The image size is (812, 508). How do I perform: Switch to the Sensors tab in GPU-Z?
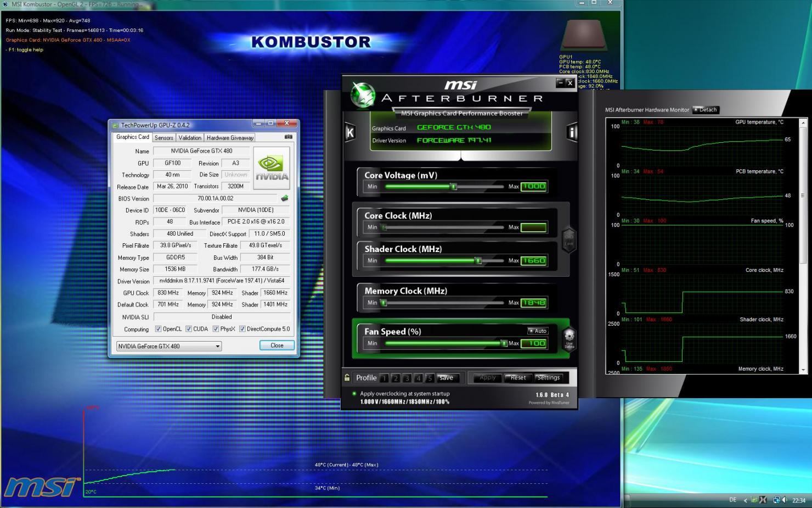(163, 138)
